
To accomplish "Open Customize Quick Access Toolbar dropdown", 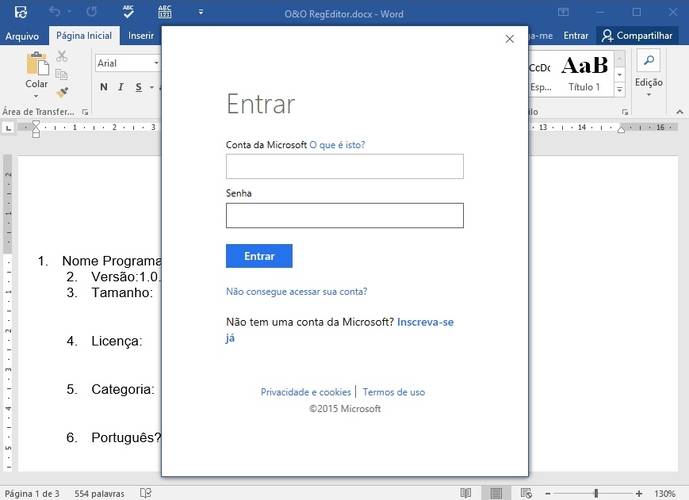I will click(x=201, y=12).
